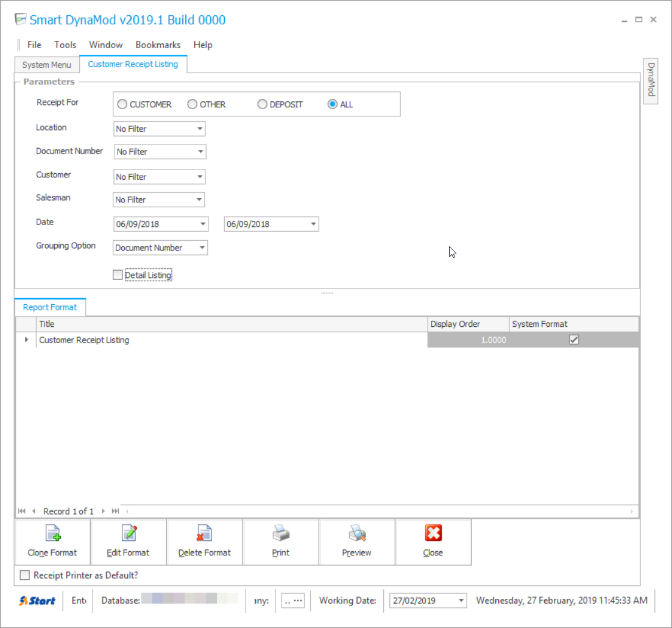Click the panel splitter dots handle
This screenshot has height=628, width=672.
327,293
